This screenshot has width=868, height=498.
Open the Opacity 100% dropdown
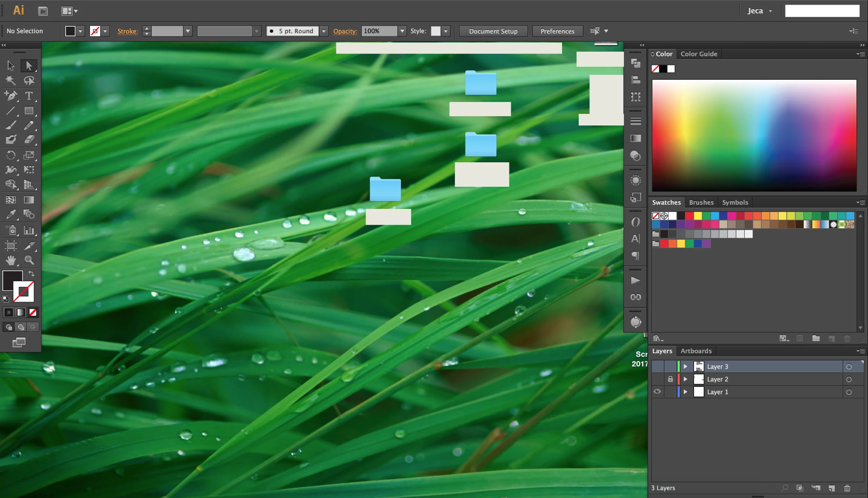coord(402,31)
